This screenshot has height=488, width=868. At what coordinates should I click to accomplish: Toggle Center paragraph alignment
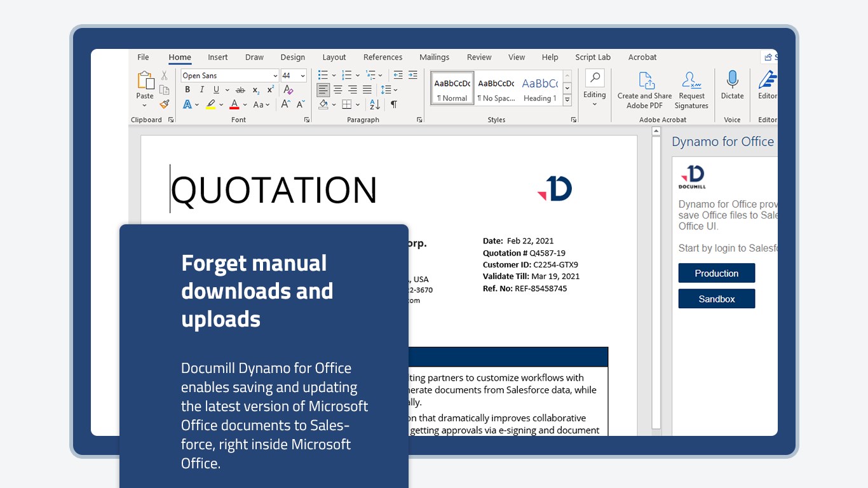[x=338, y=90]
